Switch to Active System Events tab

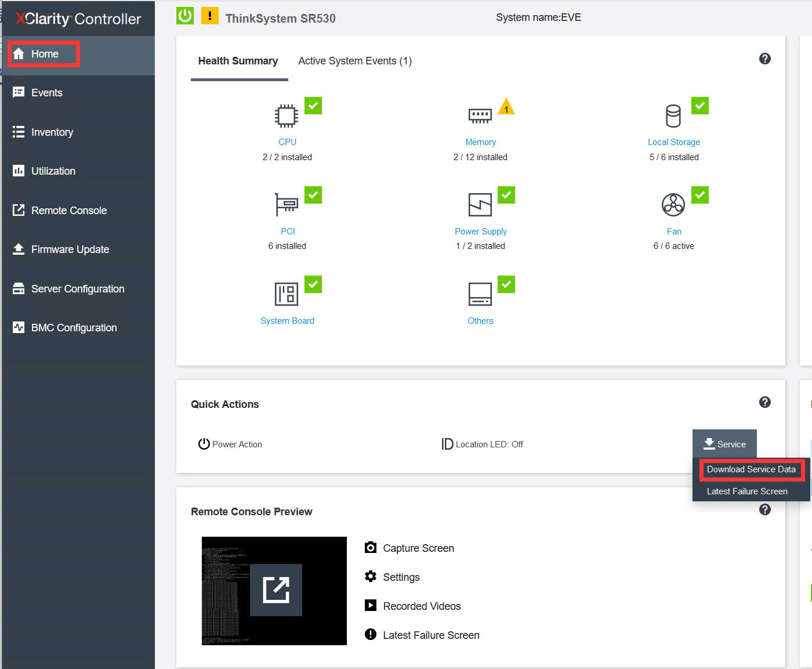(354, 61)
